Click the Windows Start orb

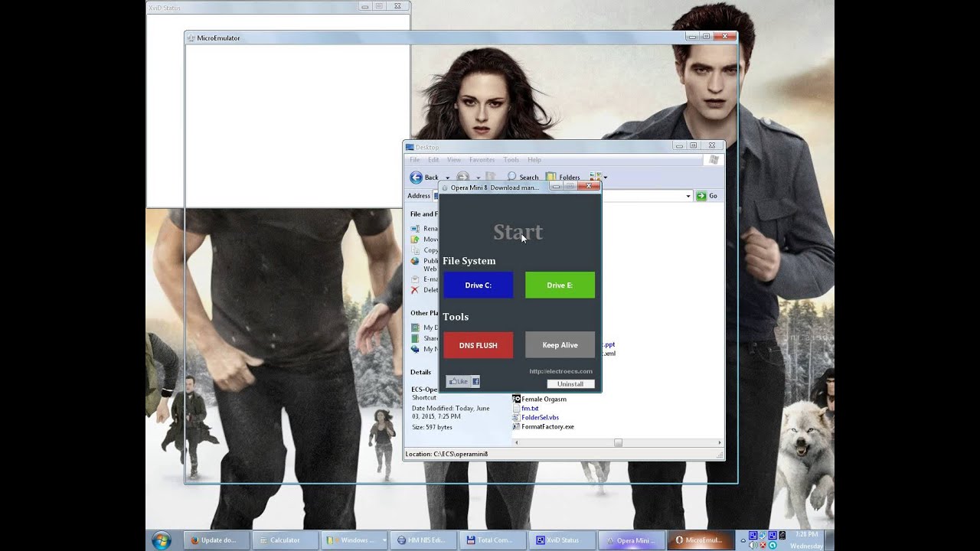point(161,540)
